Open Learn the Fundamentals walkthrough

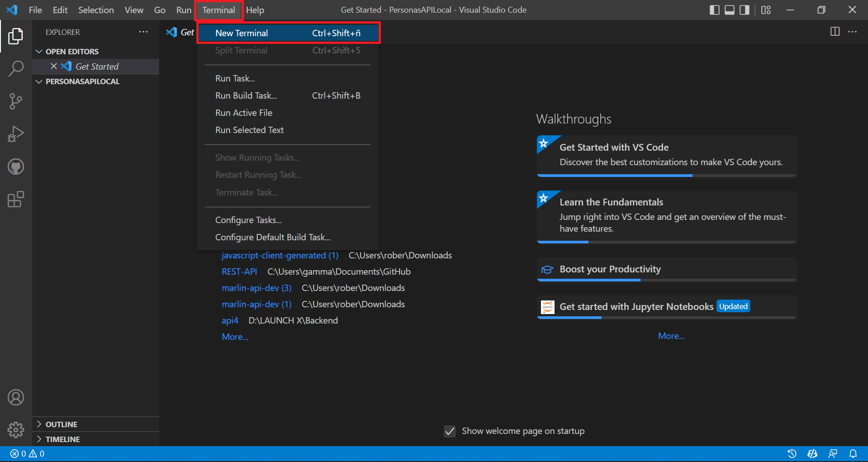tap(666, 217)
